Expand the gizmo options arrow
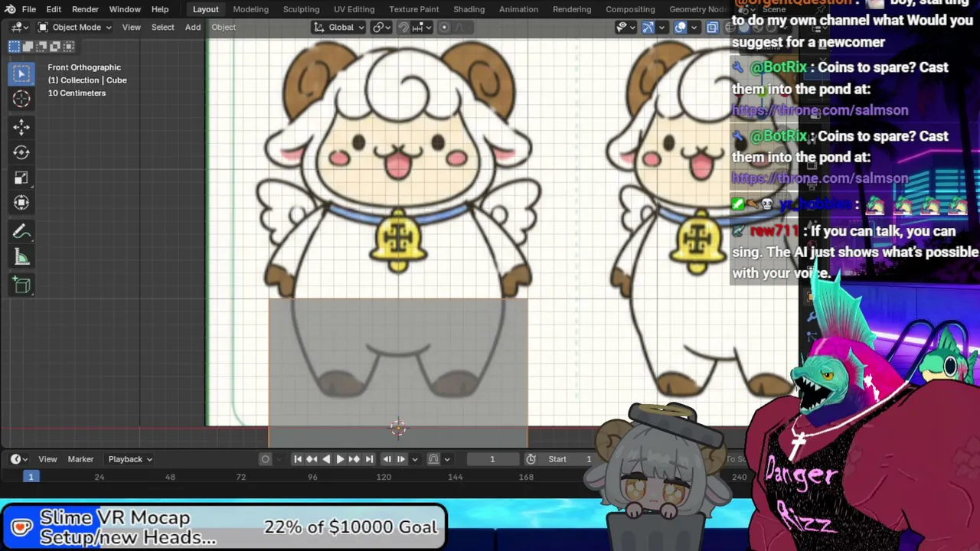Screen dimensions: 980x551 tap(661, 28)
